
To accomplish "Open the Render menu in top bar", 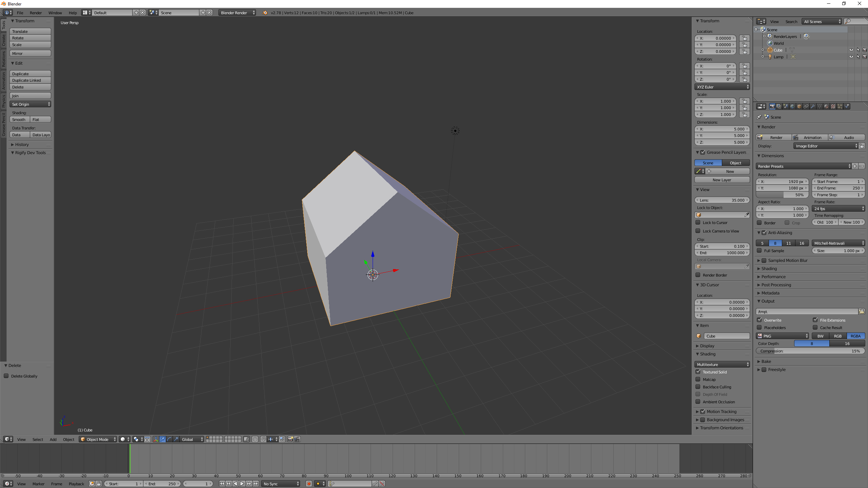I will pos(36,13).
